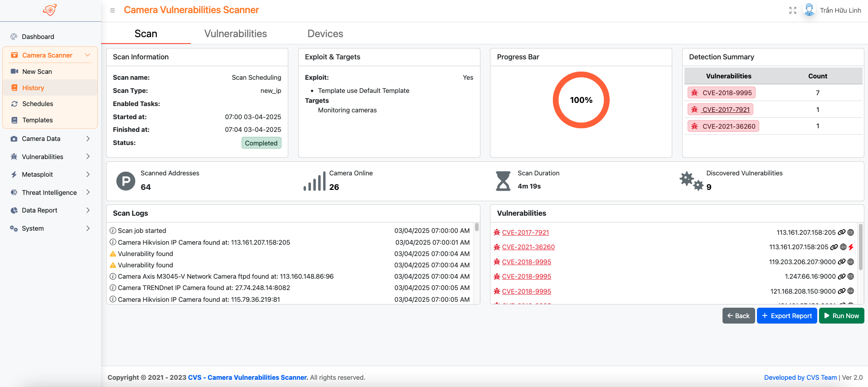This screenshot has width=868, height=387.
Task: Enter fullscreen mode with the expand icon
Action: click(x=793, y=10)
